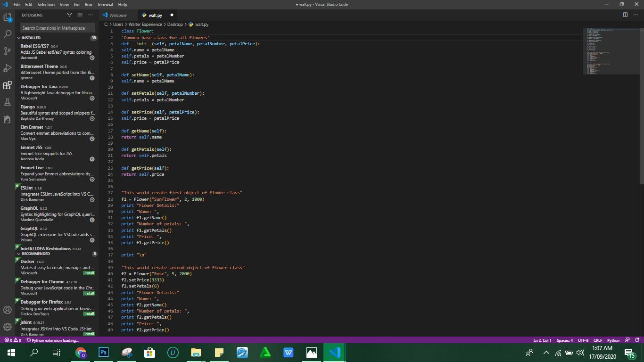
Task: Open the Source Control view
Action: click(7, 51)
